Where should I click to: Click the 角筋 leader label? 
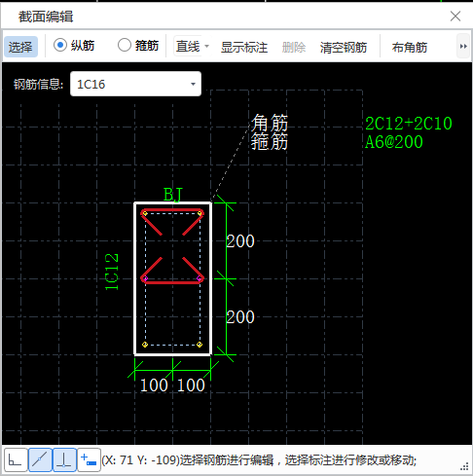[270, 123]
